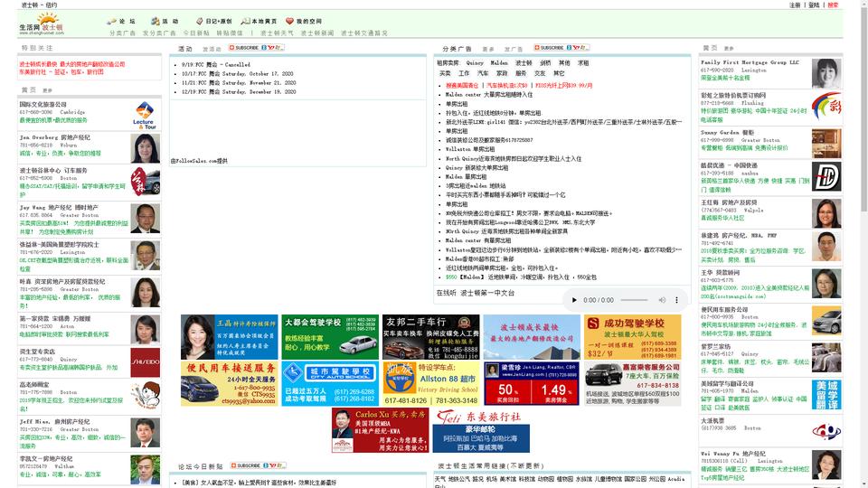Screen dimensions: 868x488
Task: Click the 登陆 login link
Action: point(814,5)
